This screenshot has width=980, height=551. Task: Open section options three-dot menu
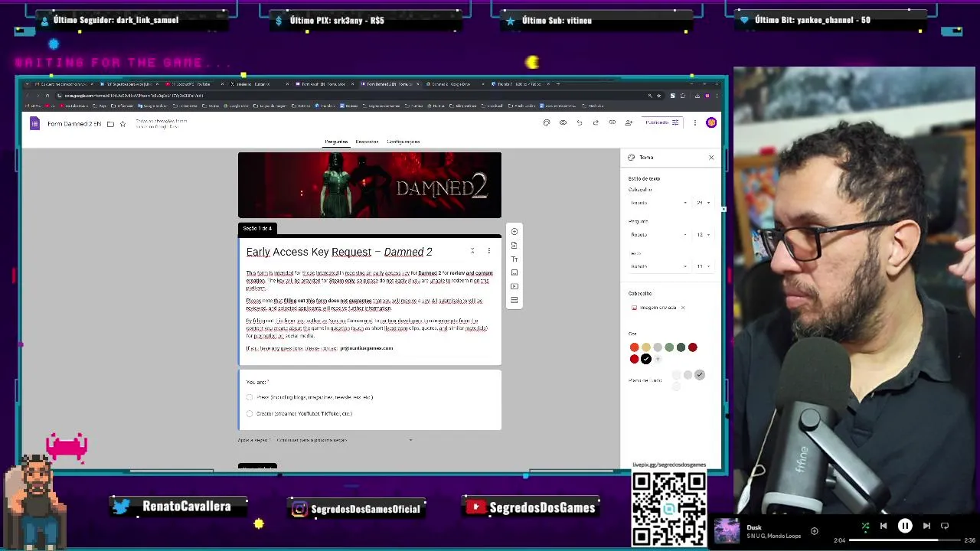point(488,251)
